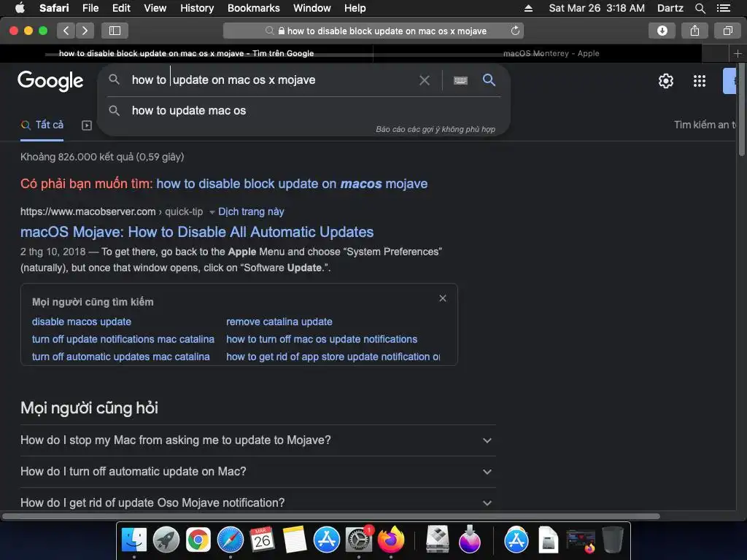Open the Window menu

point(311,8)
